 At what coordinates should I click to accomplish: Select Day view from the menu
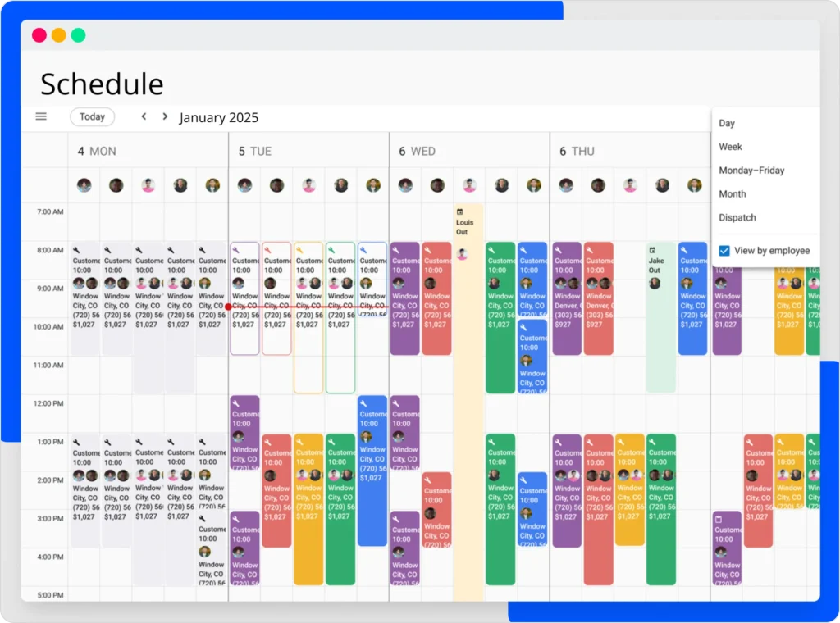[x=726, y=123]
